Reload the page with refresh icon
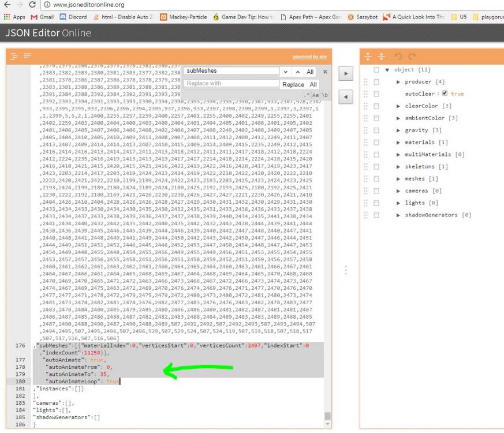 [32, 5]
